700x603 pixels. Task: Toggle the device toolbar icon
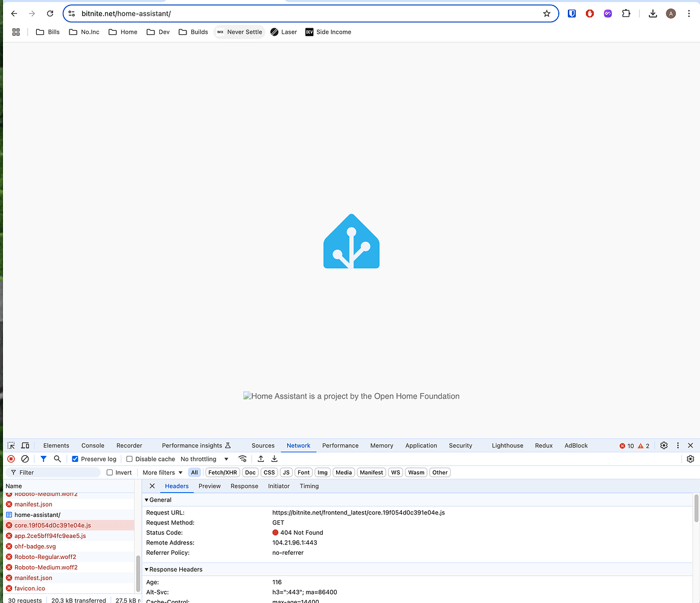point(25,445)
